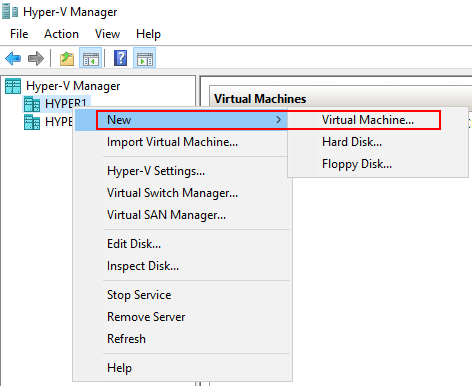
Task: Toggle the Show/Hide Console Tree icon
Action: 91,58
